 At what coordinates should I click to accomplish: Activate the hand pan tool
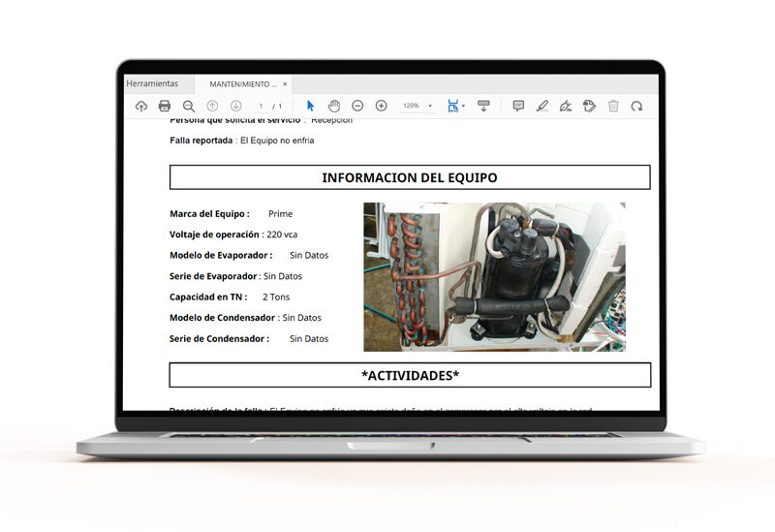(x=334, y=106)
